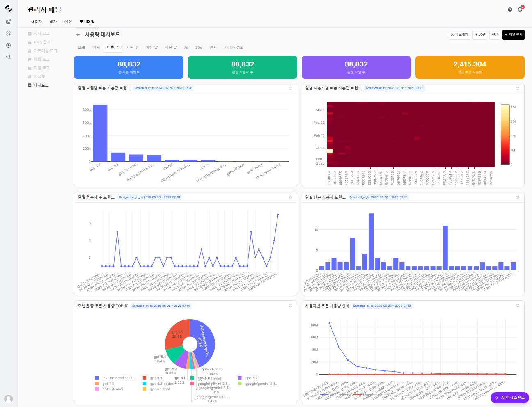Add a panel with 패널 추가
This screenshot has height=407, width=532.
click(514, 35)
